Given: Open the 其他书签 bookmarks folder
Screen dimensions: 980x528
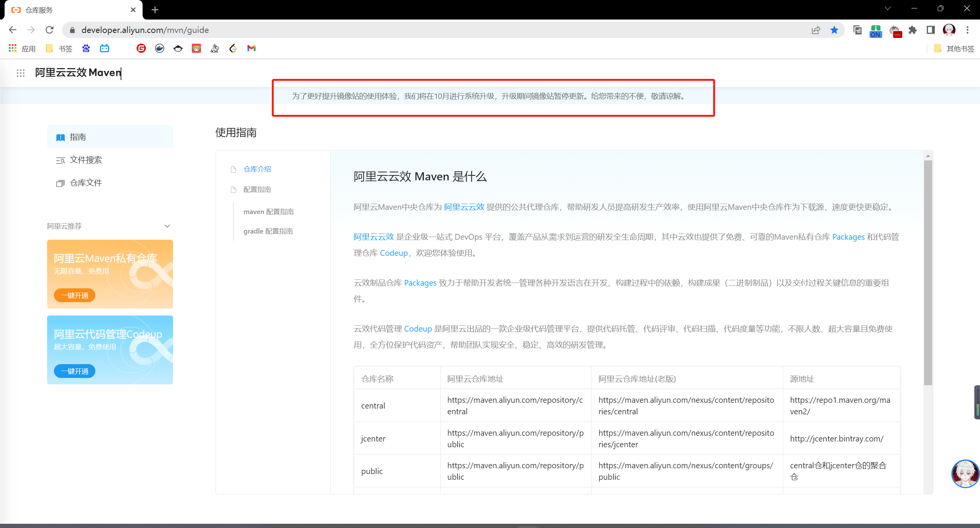Looking at the screenshot, I should click(954, 49).
